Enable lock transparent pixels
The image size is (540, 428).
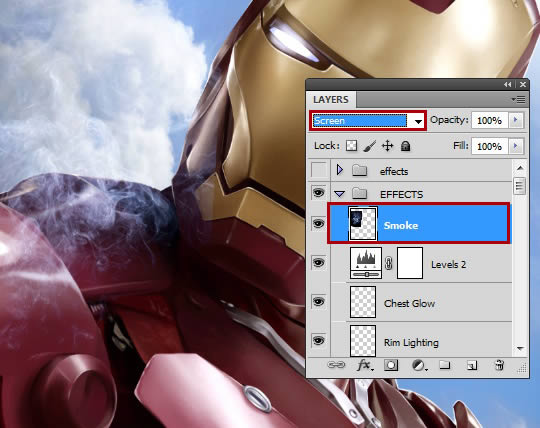click(x=351, y=146)
